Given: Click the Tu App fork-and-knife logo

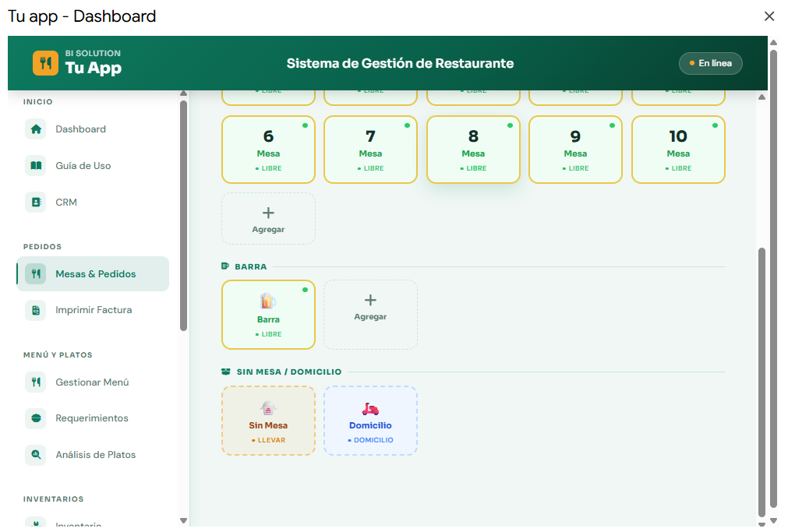Looking at the screenshot, I should pos(45,63).
